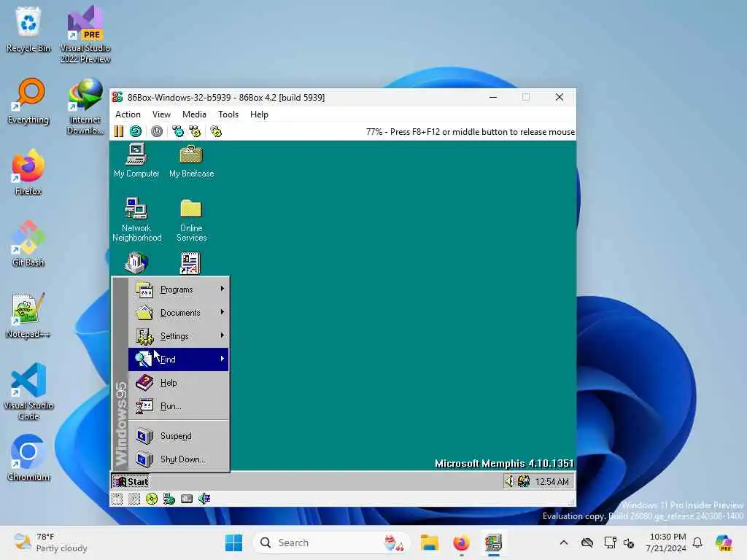Open Visual Studio 2022 Preview shortcut
This screenshot has width=747, height=560.
click(x=85, y=34)
